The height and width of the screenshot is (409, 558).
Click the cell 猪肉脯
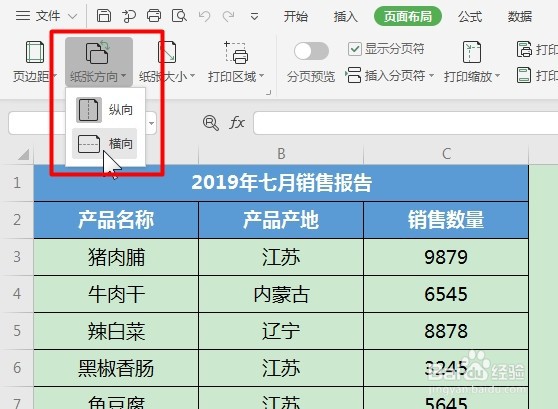click(116, 257)
